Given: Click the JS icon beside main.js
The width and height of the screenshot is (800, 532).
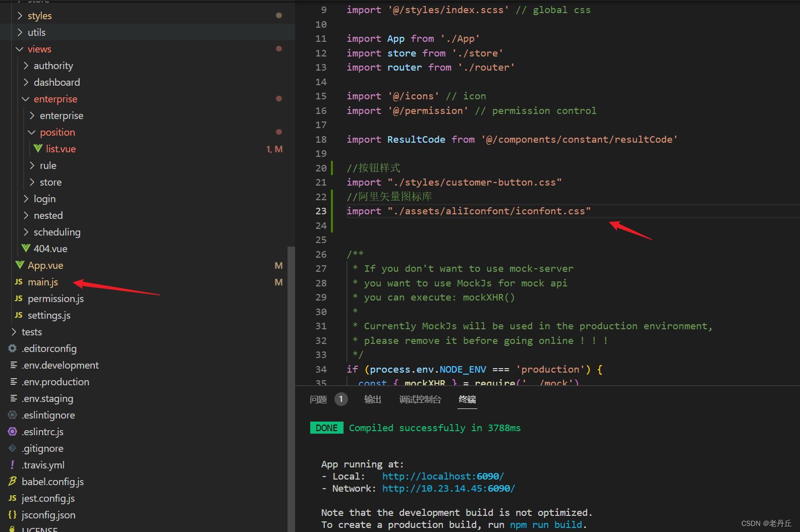Looking at the screenshot, I should click(x=19, y=282).
